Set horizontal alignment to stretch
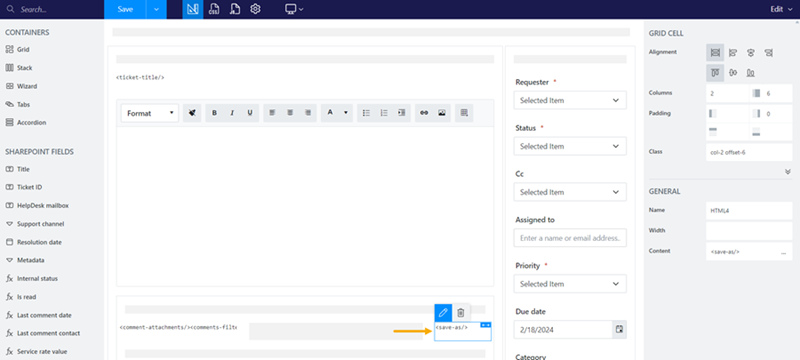Viewport: 800px width, 360px height. (x=715, y=53)
